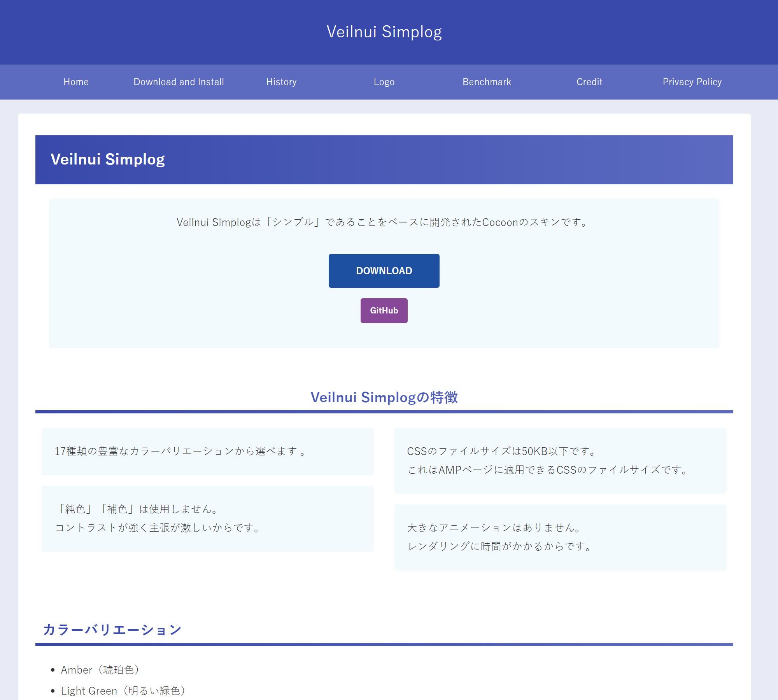Click the 大きなアニメーションはありません text
778x700 pixels.
[494, 528]
